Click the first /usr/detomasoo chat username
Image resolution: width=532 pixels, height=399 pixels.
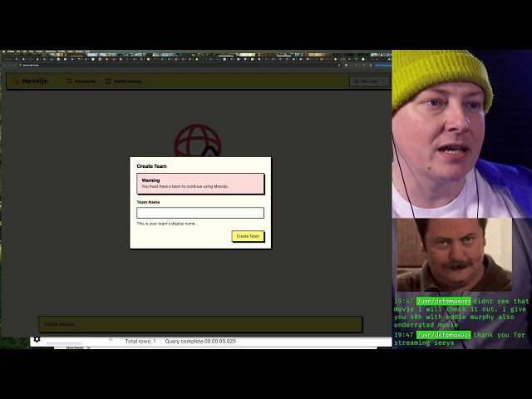click(x=443, y=301)
